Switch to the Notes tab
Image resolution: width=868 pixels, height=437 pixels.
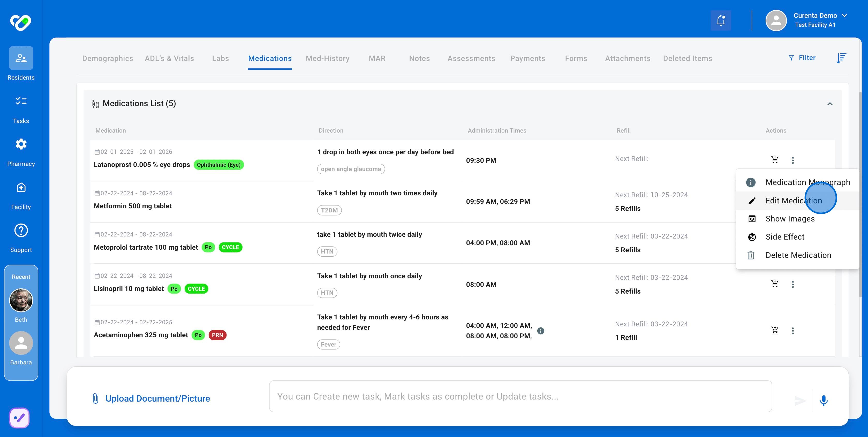click(x=419, y=58)
